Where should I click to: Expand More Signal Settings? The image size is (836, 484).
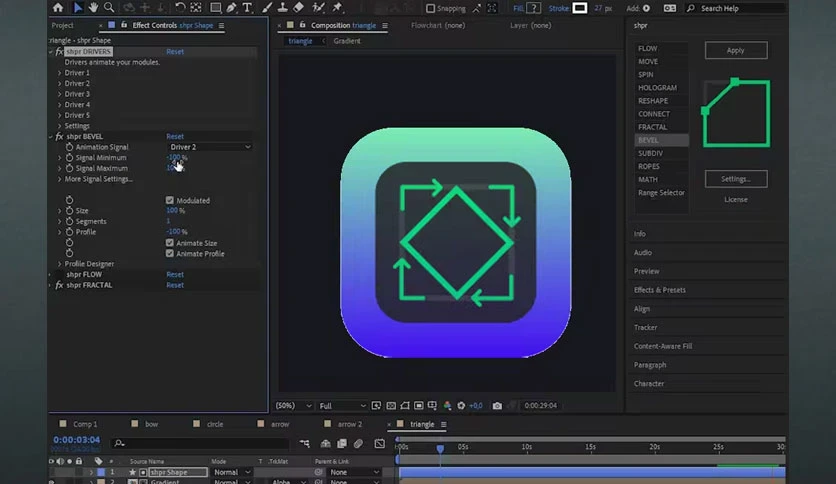coord(59,179)
